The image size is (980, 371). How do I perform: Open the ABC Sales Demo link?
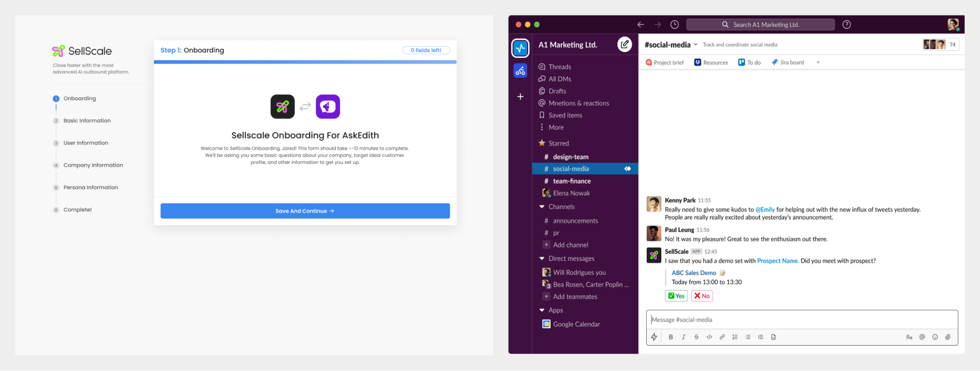pyautogui.click(x=694, y=273)
